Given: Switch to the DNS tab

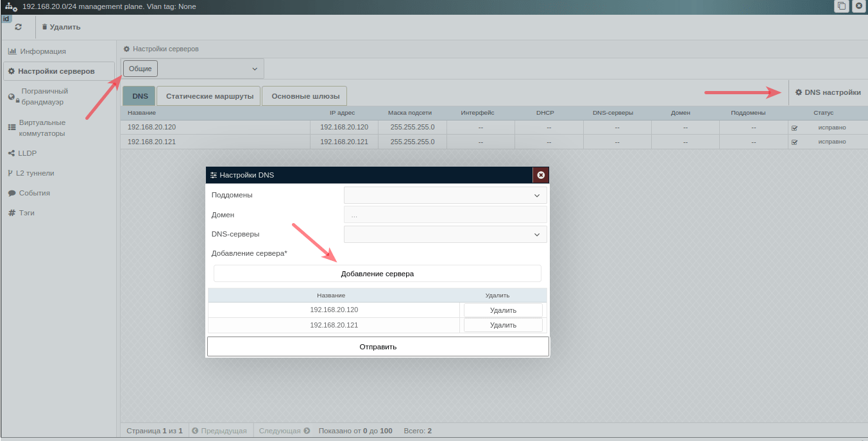Looking at the screenshot, I should pyautogui.click(x=140, y=96).
